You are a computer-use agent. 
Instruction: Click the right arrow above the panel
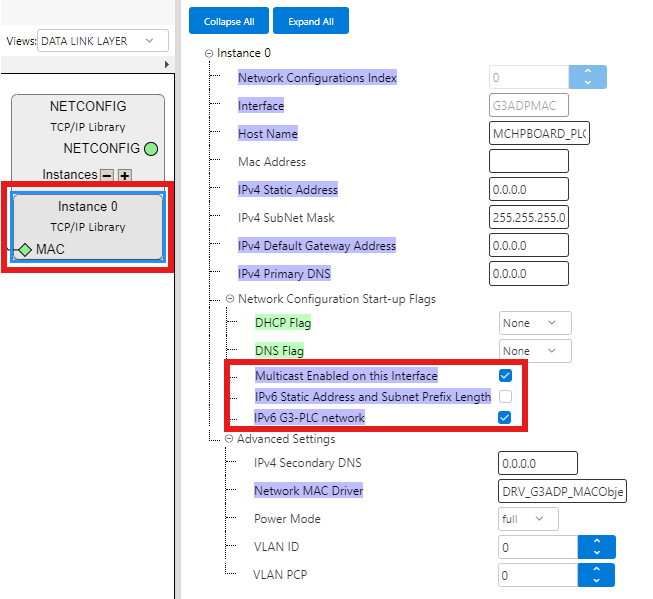[x=167, y=64]
